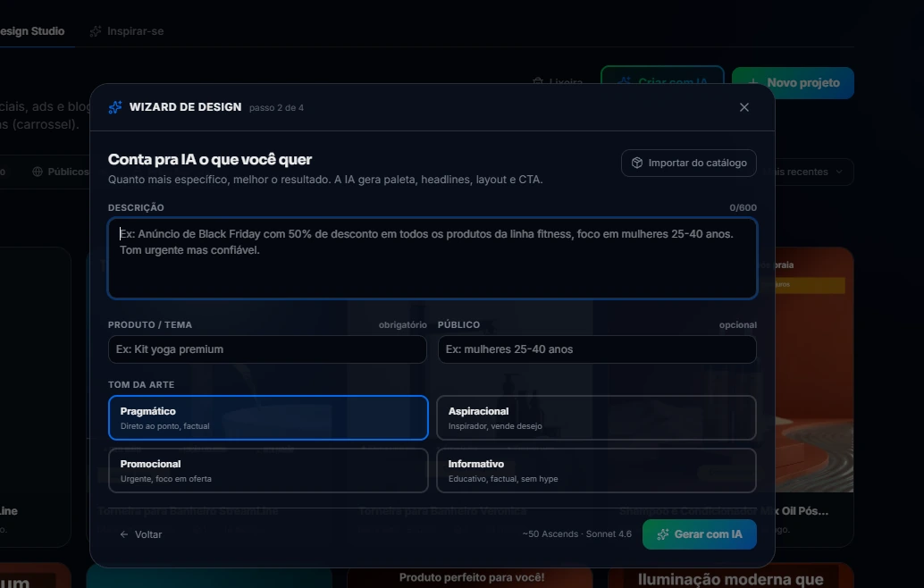
Task: Close the wizard with the X icon
Action: [x=744, y=107]
